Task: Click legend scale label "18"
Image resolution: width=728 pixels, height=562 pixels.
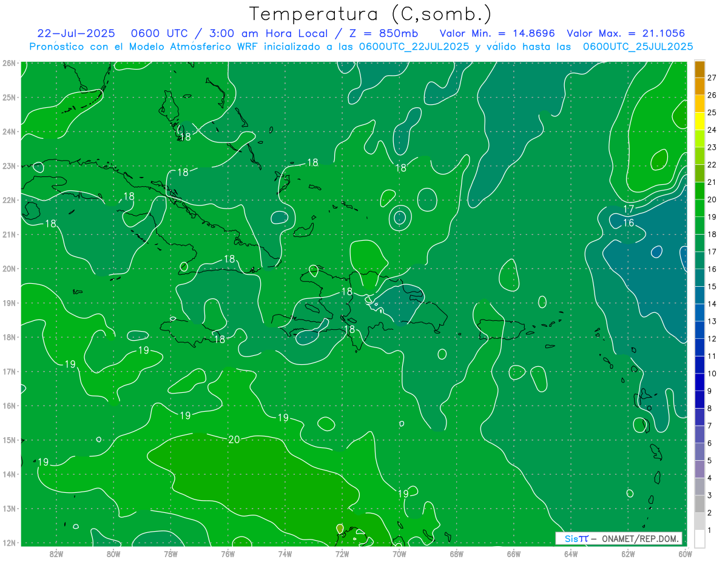Action: click(x=712, y=234)
